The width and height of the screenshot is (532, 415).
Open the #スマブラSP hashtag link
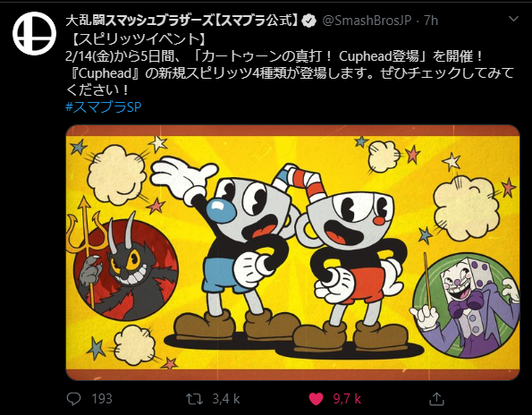pyautogui.click(x=103, y=107)
